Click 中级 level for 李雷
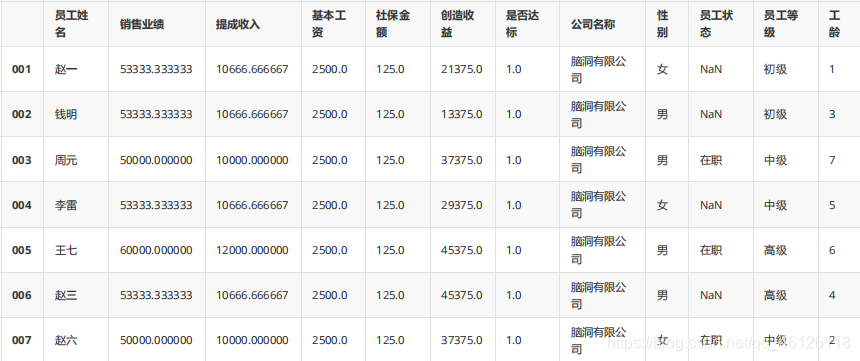860x361 pixels. [775, 205]
